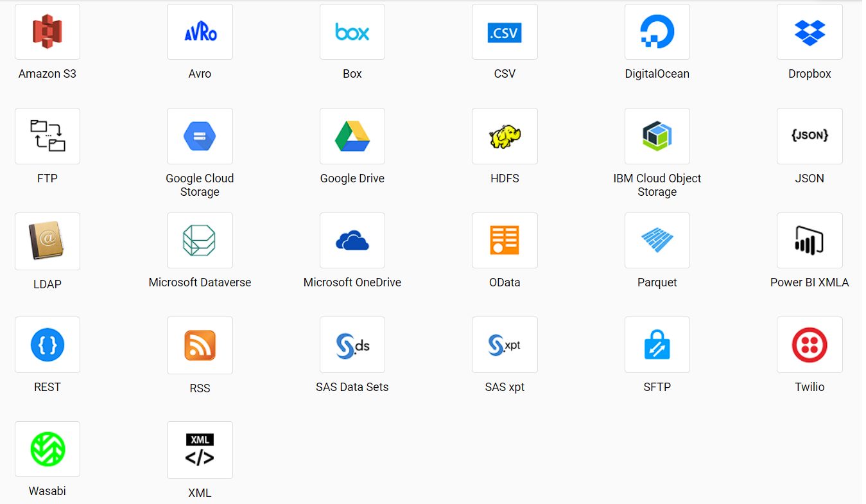866x504 pixels.
Task: Click the 'Microsoft Dataverse' label
Action: pos(200,282)
